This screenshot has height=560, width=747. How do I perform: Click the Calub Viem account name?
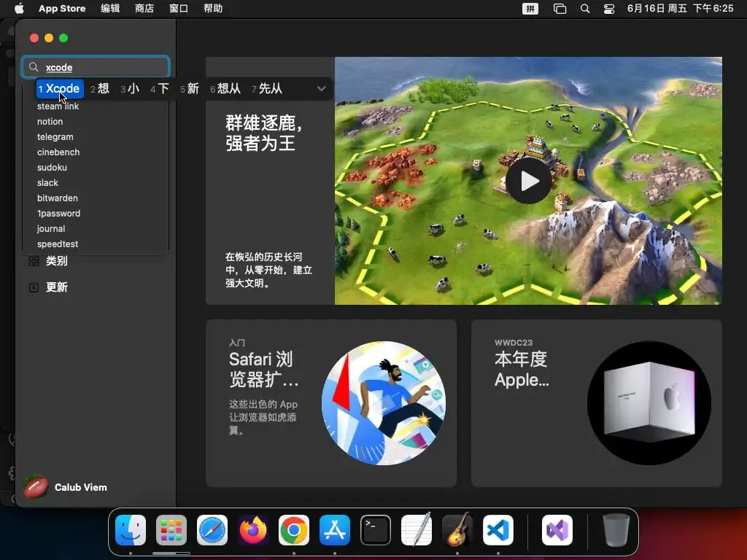(81, 487)
